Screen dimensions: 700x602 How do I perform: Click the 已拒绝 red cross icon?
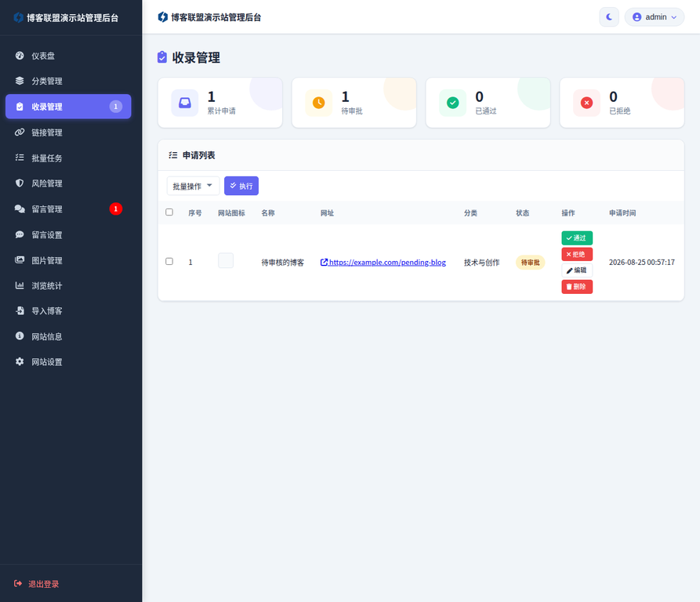tap(586, 103)
